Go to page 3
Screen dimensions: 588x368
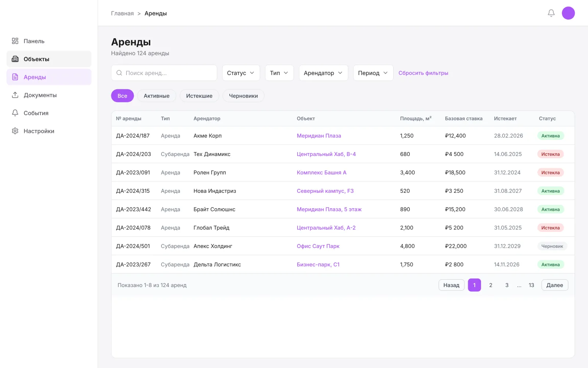pyautogui.click(x=507, y=285)
